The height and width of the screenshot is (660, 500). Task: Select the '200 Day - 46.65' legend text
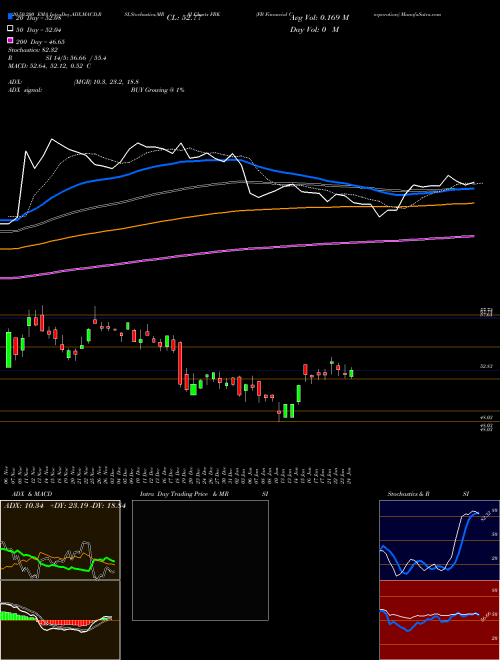tap(41, 42)
